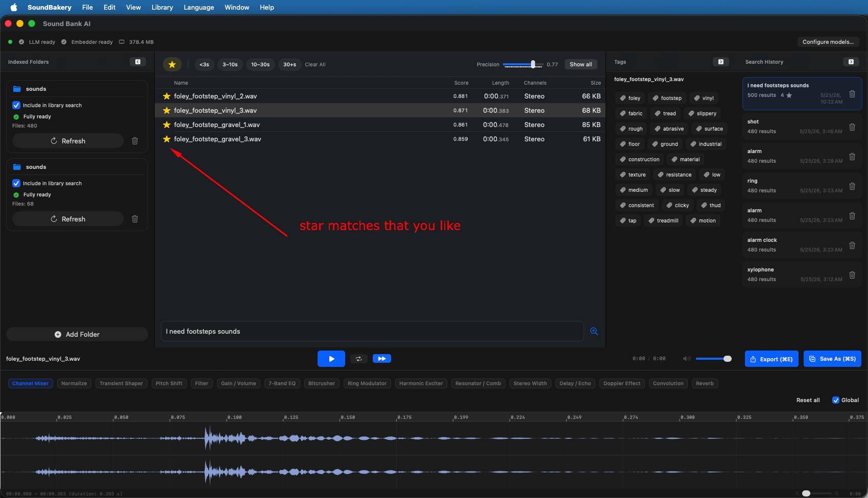Remove the first sounds folder via trash

[135, 141]
